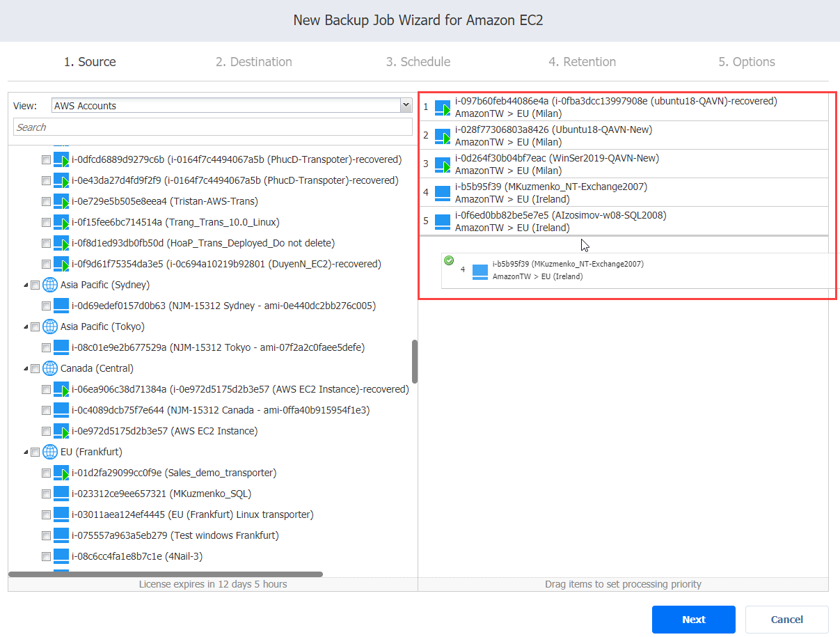
Task: Go to step 5. Options
Action: tap(747, 62)
